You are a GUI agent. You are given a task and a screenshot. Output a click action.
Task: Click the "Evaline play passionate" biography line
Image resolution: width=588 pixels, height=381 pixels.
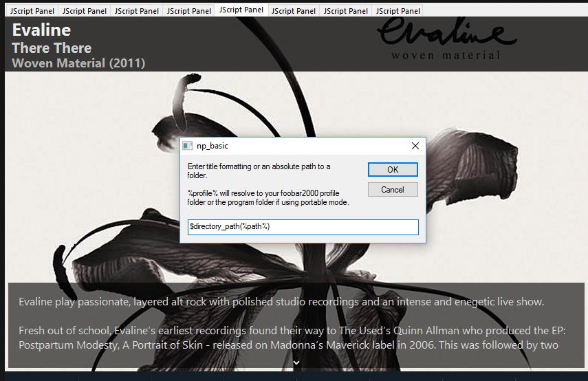coord(281,302)
